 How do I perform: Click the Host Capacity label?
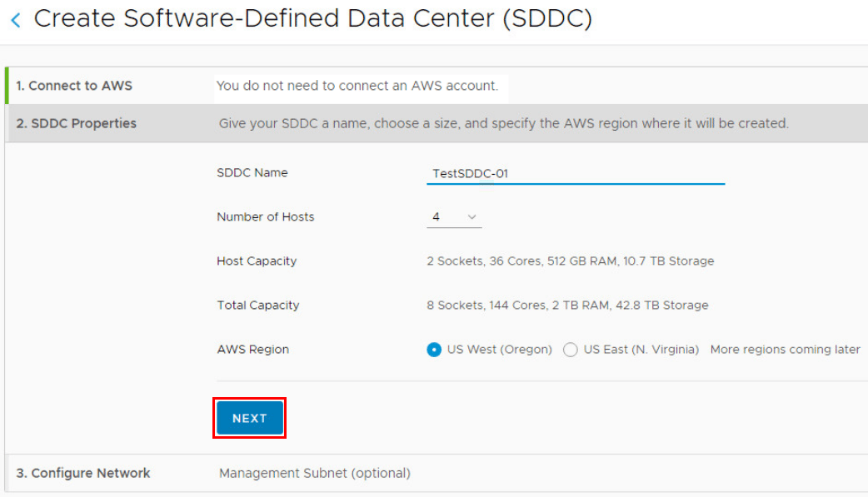coord(257,261)
